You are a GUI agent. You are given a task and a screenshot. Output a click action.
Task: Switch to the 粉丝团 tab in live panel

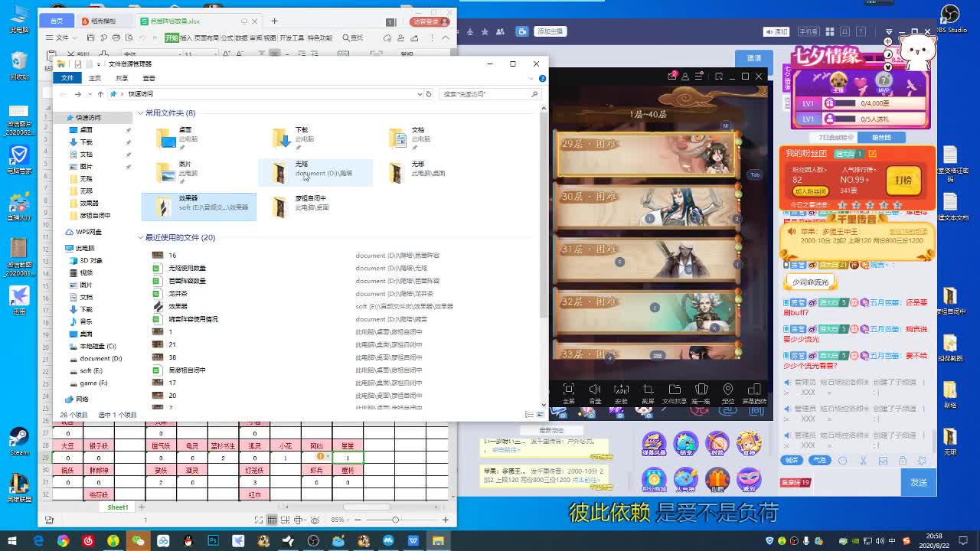881,138
